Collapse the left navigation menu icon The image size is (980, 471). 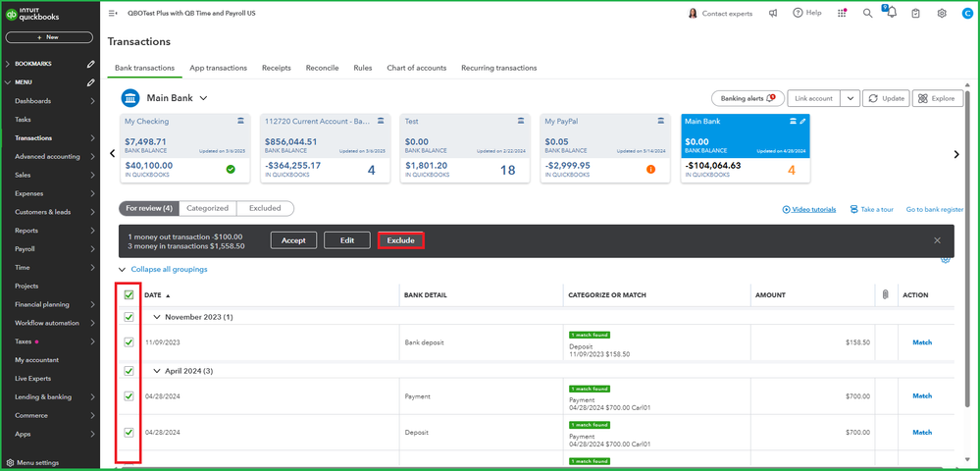(x=113, y=13)
